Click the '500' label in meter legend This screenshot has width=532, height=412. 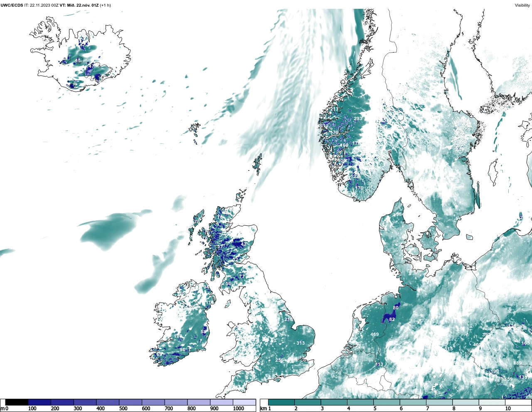123,409
